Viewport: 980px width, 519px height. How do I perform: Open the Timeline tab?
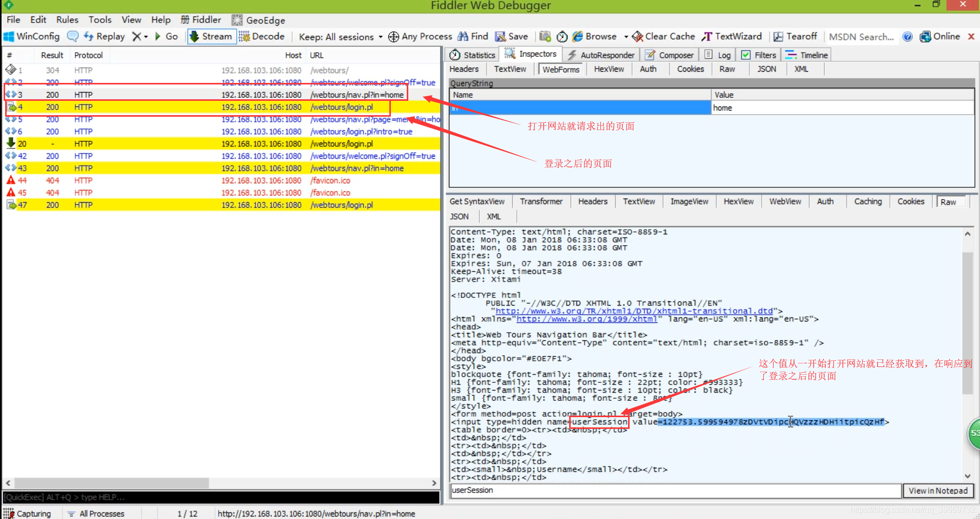(x=807, y=55)
